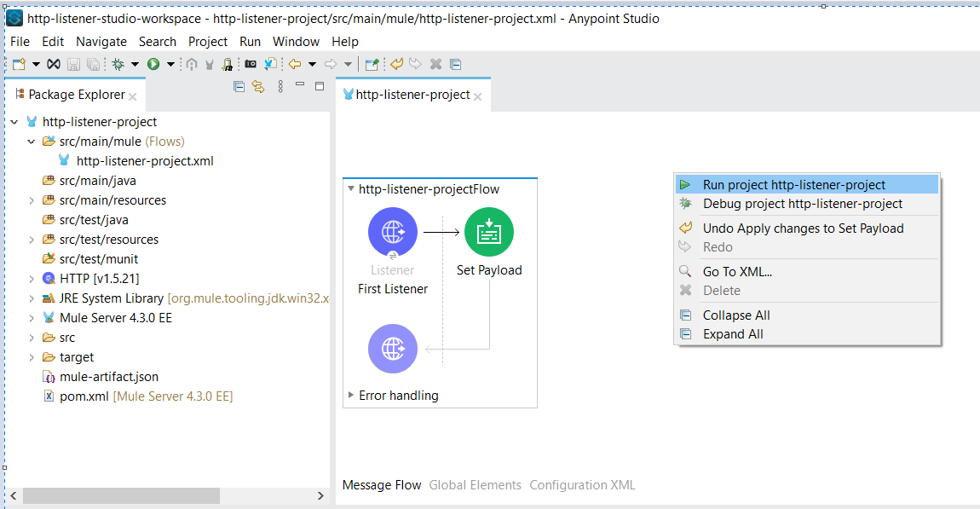This screenshot has width=980, height=509.
Task: Expand the src/main/resources folder
Action: pyautogui.click(x=32, y=200)
